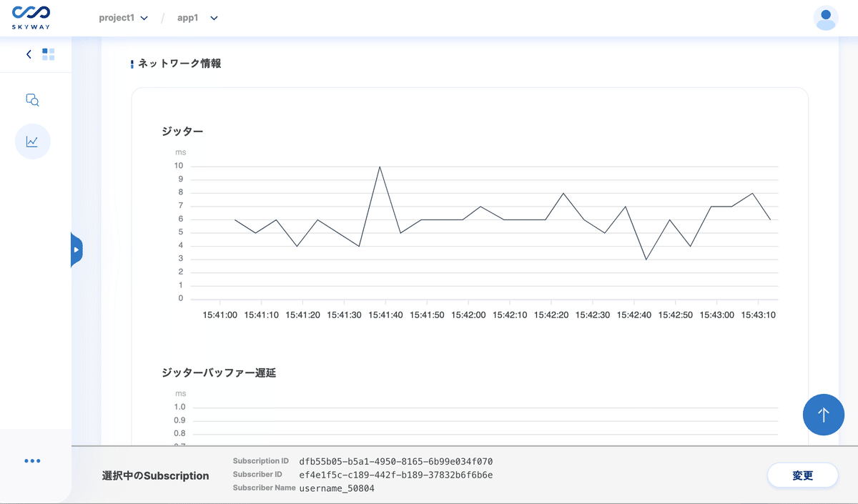Open the project1 dropdown
Viewport: 858px width, 504px height.
pyautogui.click(x=146, y=18)
